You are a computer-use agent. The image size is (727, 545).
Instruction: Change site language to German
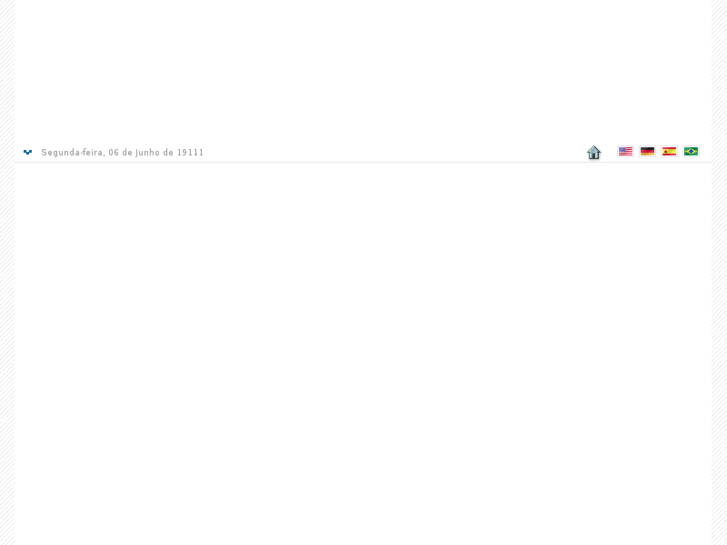click(x=647, y=151)
